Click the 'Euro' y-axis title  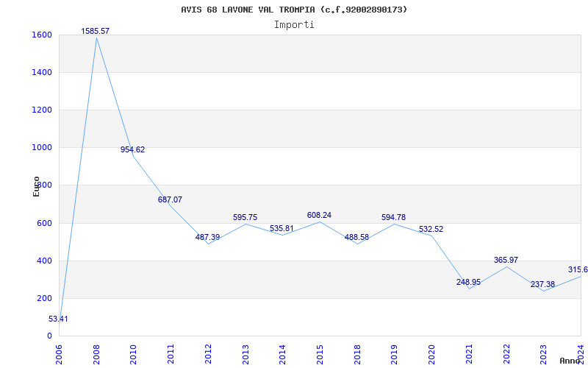[36, 187]
